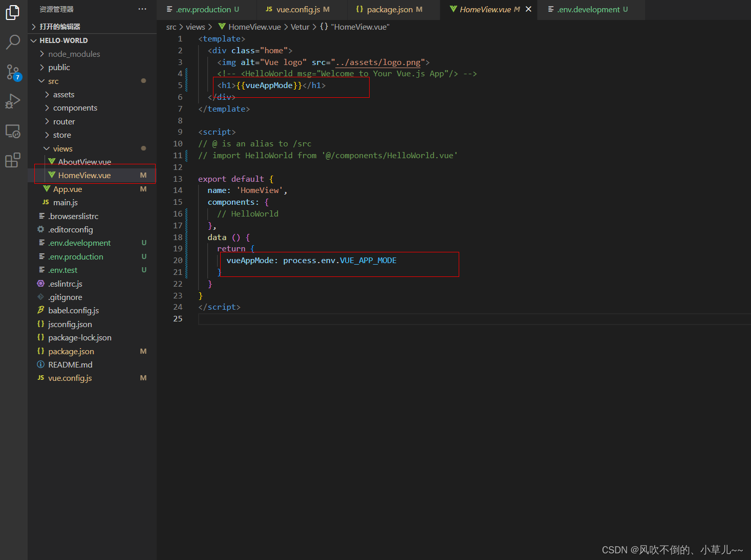Open the Search view icon
This screenshot has height=560, width=751.
(12, 42)
